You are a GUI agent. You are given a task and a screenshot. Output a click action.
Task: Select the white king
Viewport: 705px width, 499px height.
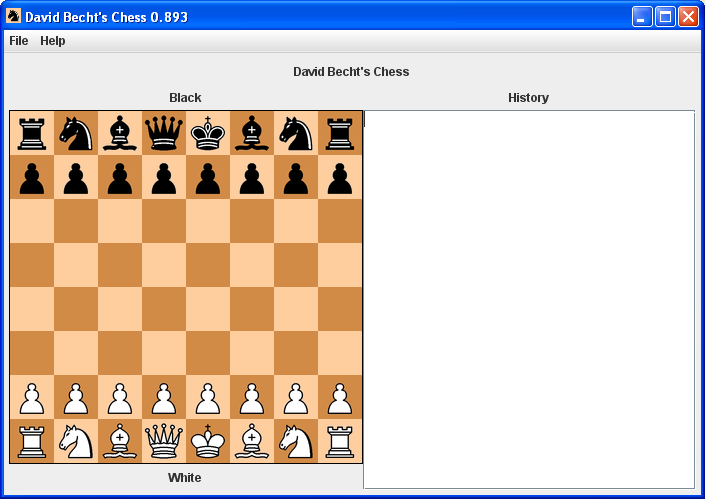pos(208,441)
